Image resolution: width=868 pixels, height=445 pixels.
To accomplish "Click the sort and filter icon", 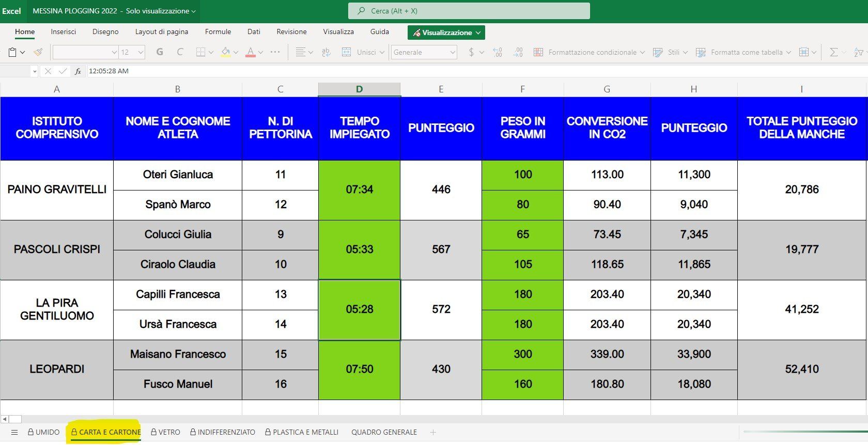I will click(858, 52).
